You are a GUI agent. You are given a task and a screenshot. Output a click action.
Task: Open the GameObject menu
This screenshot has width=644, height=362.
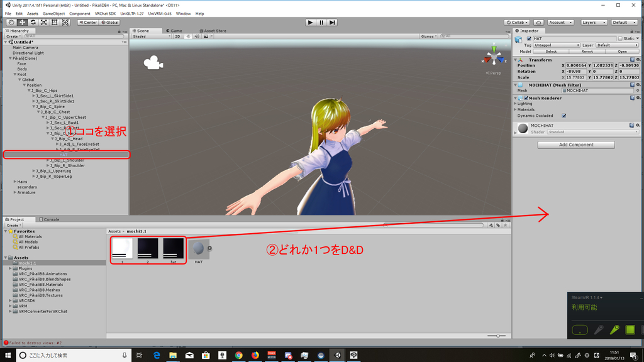coord(54,14)
